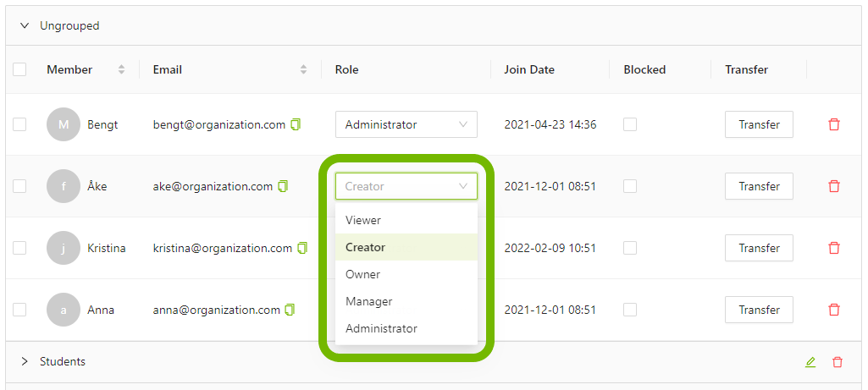Delete the Students group trash icon
868x390 pixels.
[838, 362]
